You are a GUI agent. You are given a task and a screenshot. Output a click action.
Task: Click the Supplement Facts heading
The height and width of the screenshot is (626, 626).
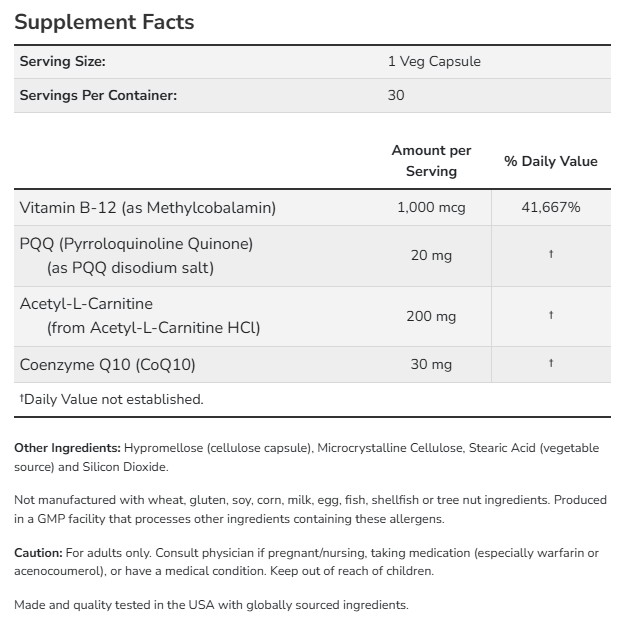[104, 21]
